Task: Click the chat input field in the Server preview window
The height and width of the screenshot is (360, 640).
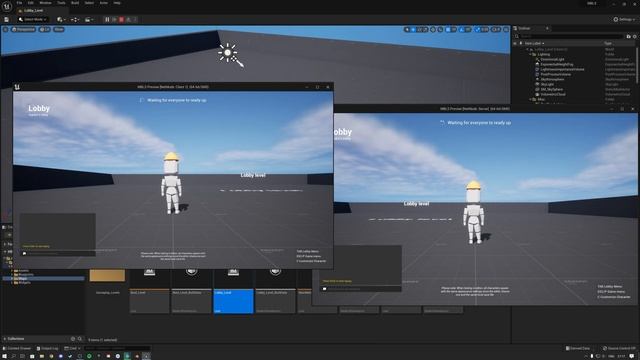Action: (361, 289)
